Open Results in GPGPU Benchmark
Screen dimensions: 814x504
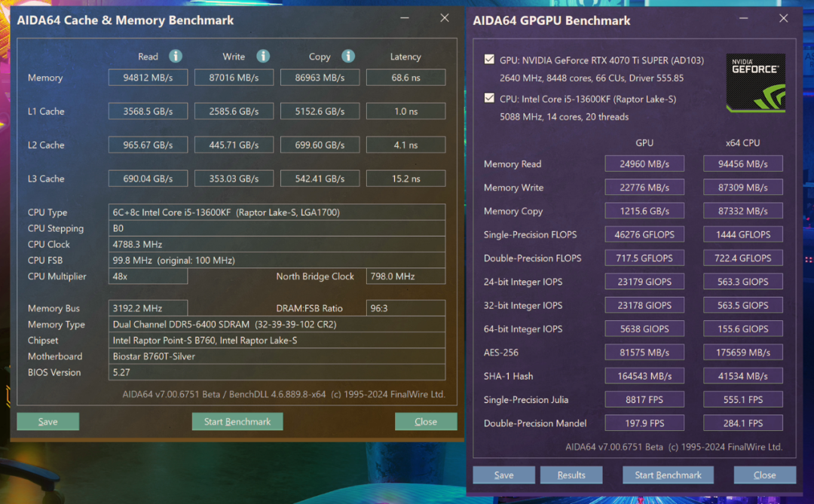pyautogui.click(x=571, y=475)
